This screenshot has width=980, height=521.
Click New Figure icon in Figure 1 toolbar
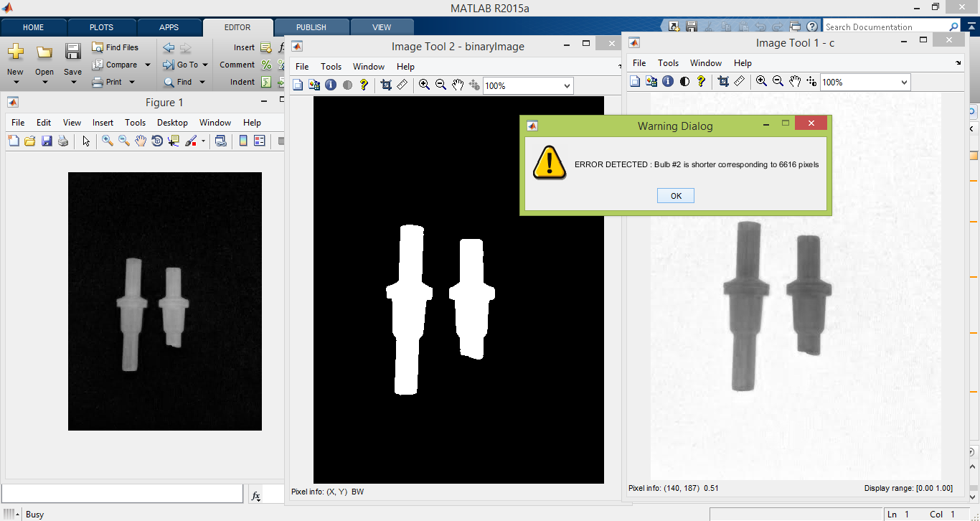(14, 141)
